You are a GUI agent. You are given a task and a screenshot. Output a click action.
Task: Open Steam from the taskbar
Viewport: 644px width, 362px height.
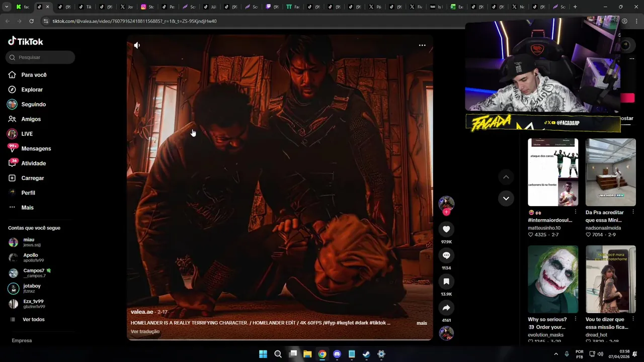pos(366,354)
